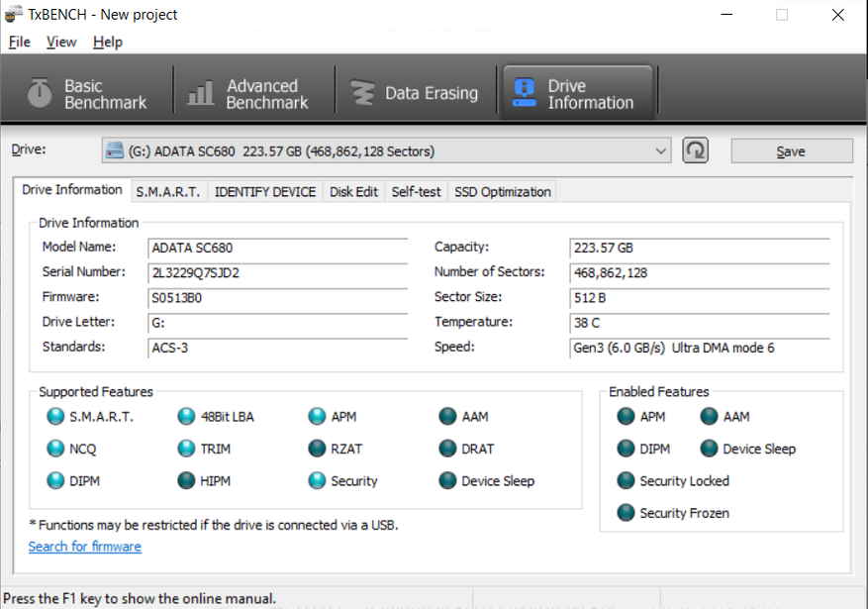Click the Security Locked enabled indicator
The image size is (868, 609).
point(626,480)
